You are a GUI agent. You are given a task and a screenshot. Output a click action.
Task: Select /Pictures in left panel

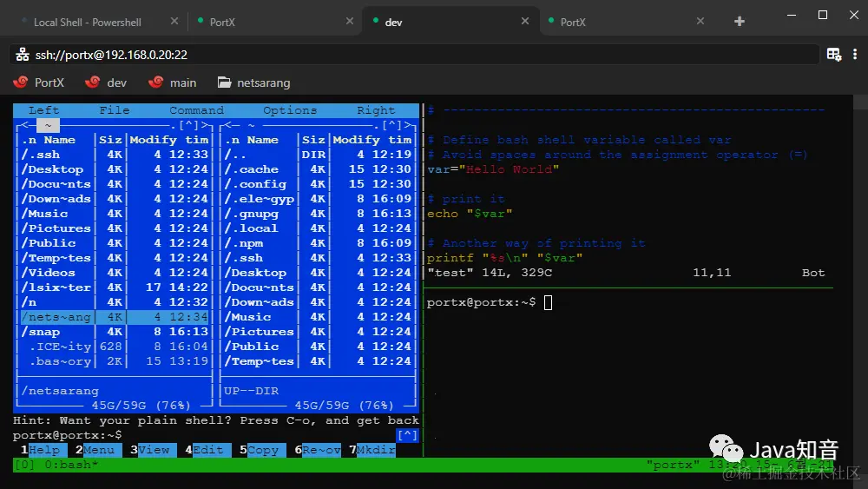point(115,228)
